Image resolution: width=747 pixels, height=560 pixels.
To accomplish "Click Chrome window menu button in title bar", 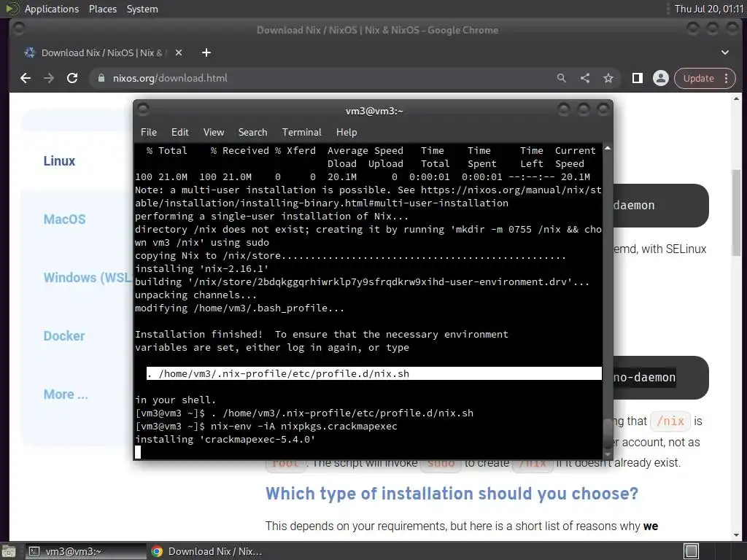I will tap(19, 29).
